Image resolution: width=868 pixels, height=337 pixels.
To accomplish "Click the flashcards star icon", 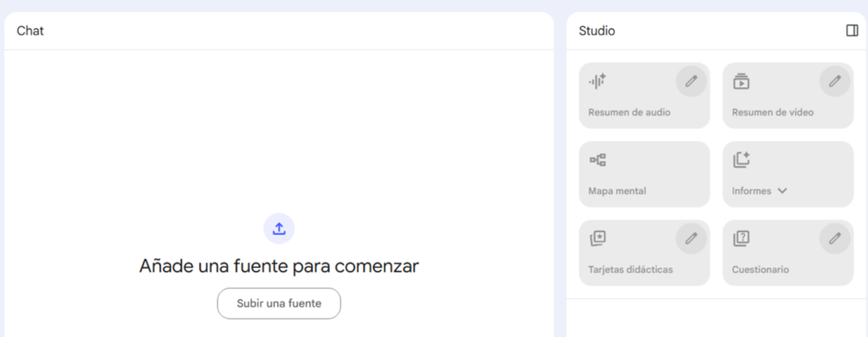I will 598,238.
